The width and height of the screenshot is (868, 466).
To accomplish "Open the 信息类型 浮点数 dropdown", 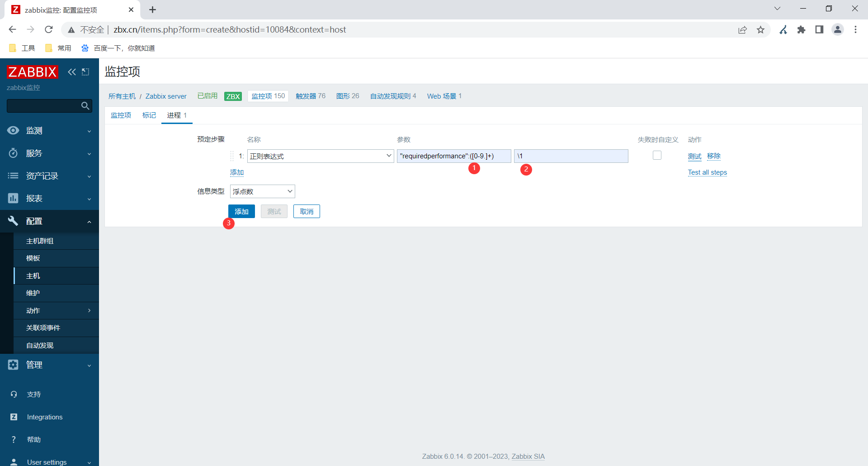I will [x=263, y=191].
